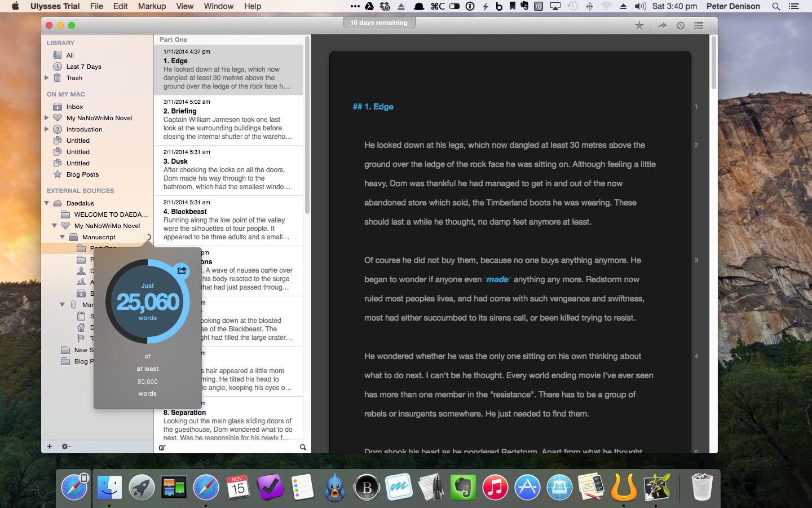This screenshot has height=508, width=812.
Task: Open Evernote from the Dock
Action: [463, 488]
